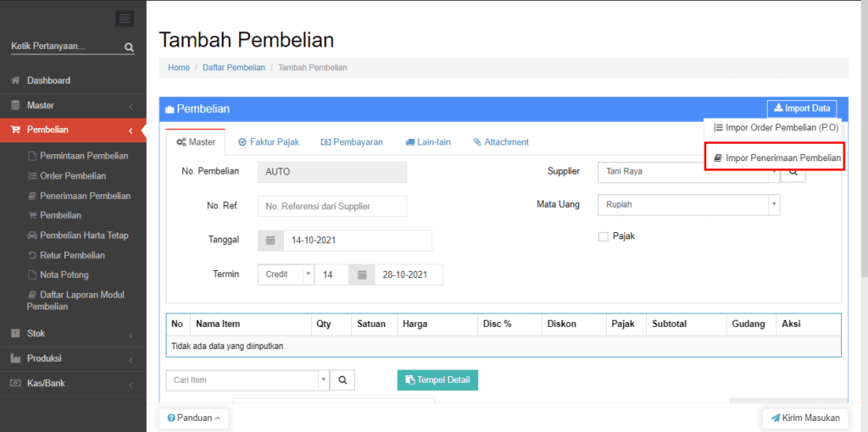Open the Pembelian submenu item
The width and height of the screenshot is (868, 432).
pyautogui.click(x=60, y=216)
